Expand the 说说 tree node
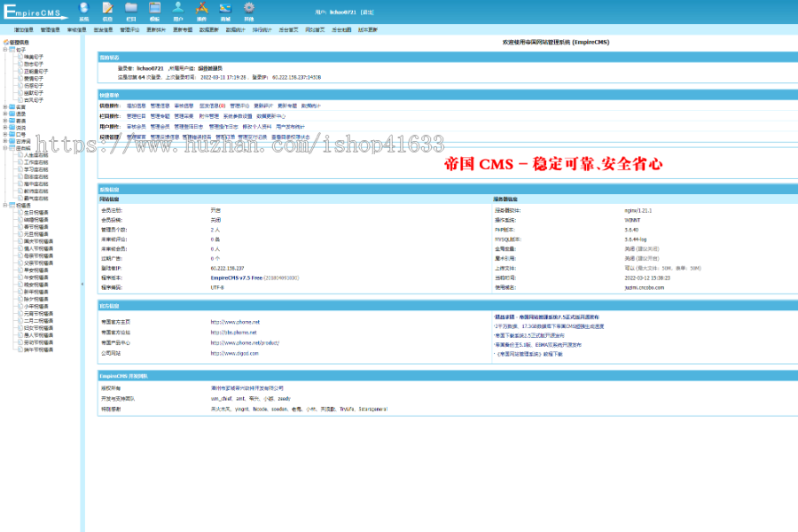This screenshot has height=532, width=798. 5,128
